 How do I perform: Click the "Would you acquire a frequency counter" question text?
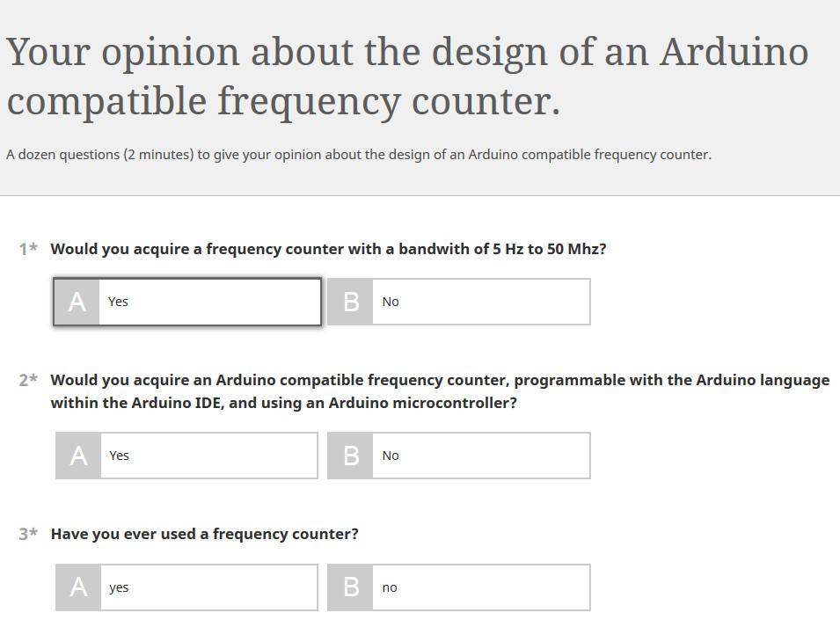pos(328,249)
